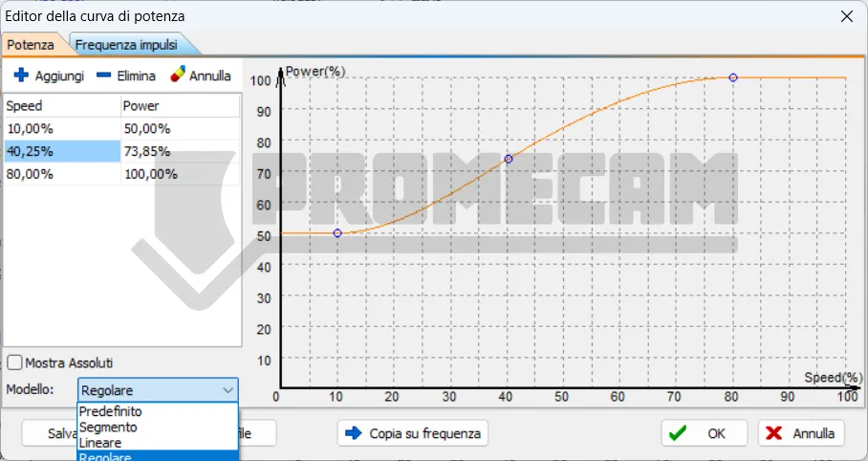Close the power curve editor dialog
Image resolution: width=868 pixels, height=461 pixels.
(x=846, y=16)
